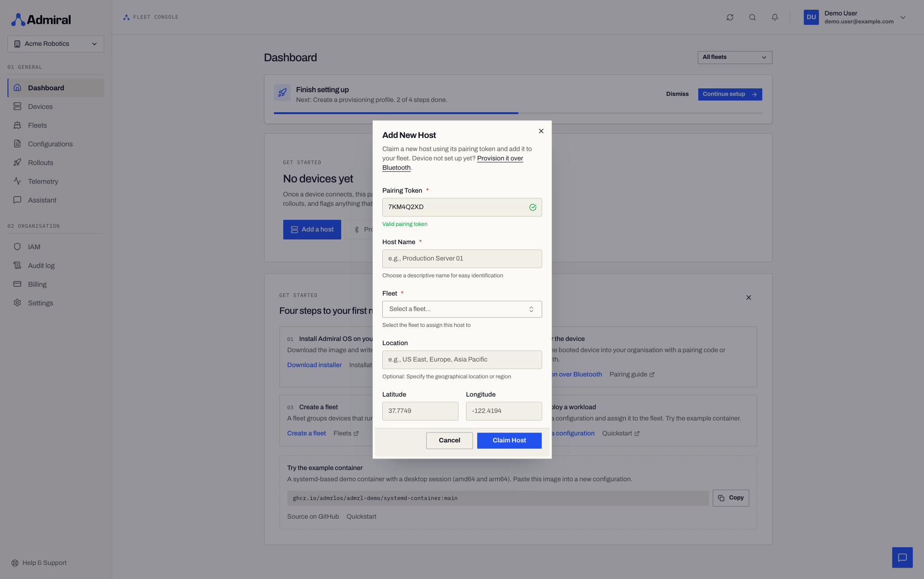The height and width of the screenshot is (579, 924).
Task: Click the Longitude input field
Action: (x=504, y=411)
